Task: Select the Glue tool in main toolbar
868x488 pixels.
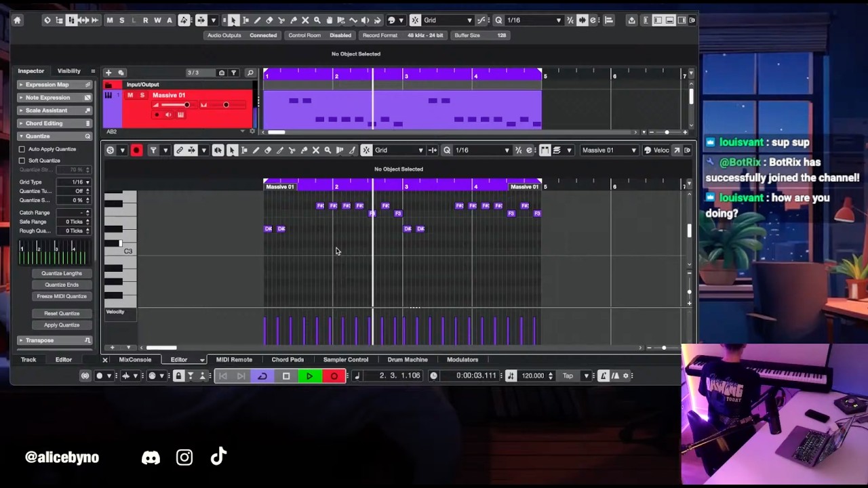Action: click(x=293, y=20)
